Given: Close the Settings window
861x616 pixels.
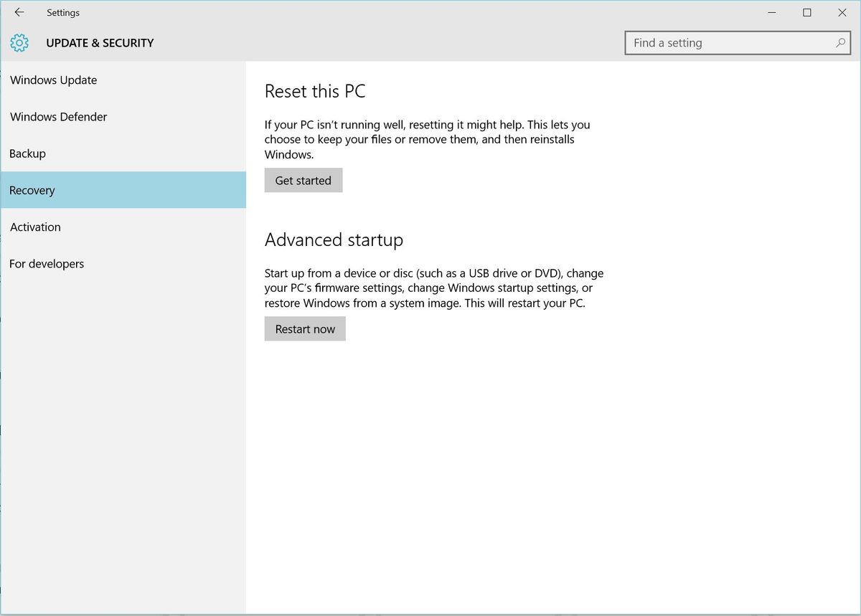Looking at the screenshot, I should tap(842, 12).
